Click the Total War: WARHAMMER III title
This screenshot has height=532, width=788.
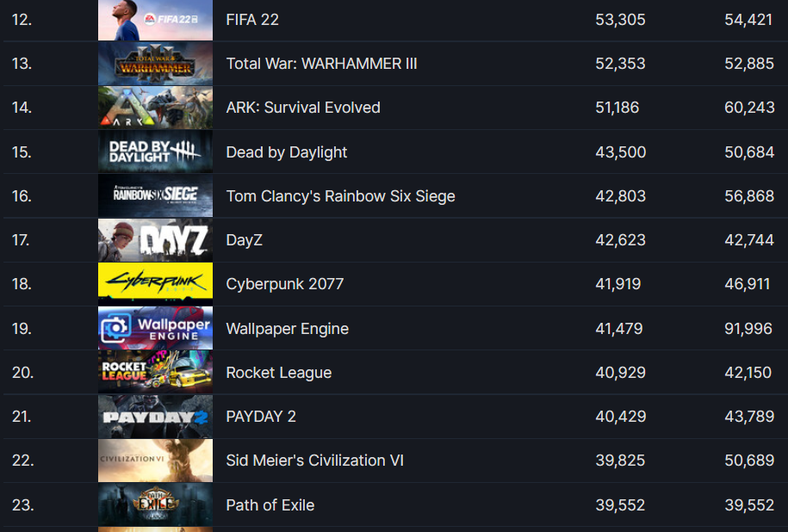point(321,64)
